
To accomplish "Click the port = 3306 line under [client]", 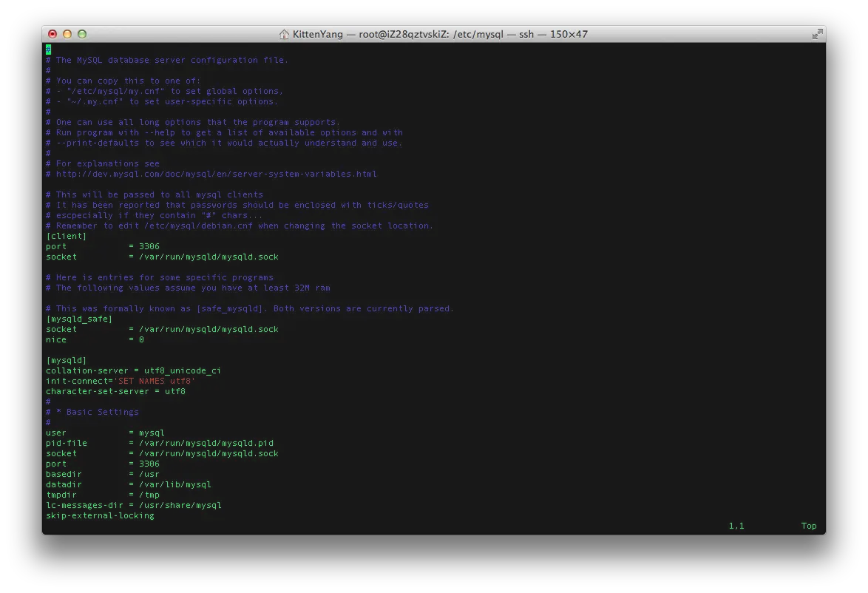I will pos(103,247).
